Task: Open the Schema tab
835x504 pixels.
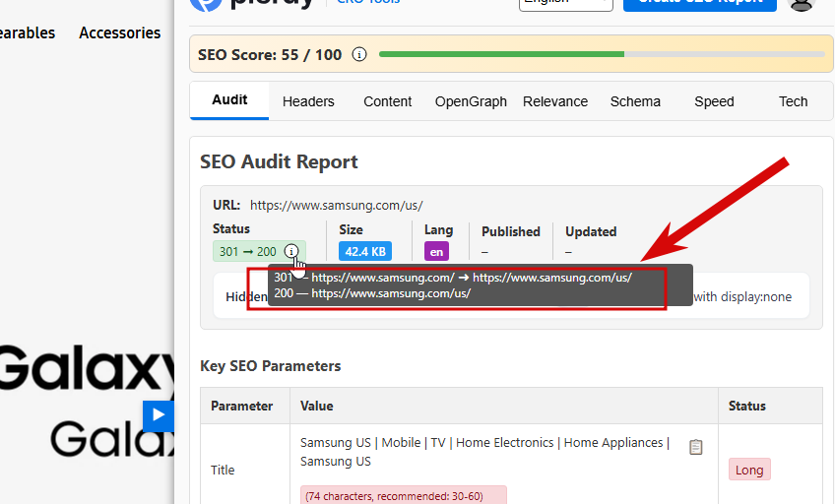Action: [x=635, y=101]
